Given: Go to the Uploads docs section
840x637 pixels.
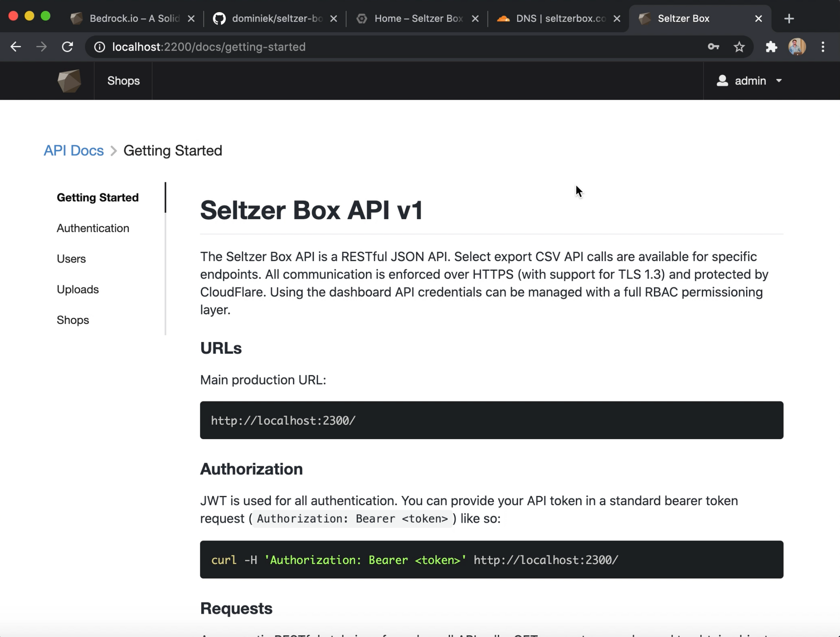Looking at the screenshot, I should pos(78,289).
